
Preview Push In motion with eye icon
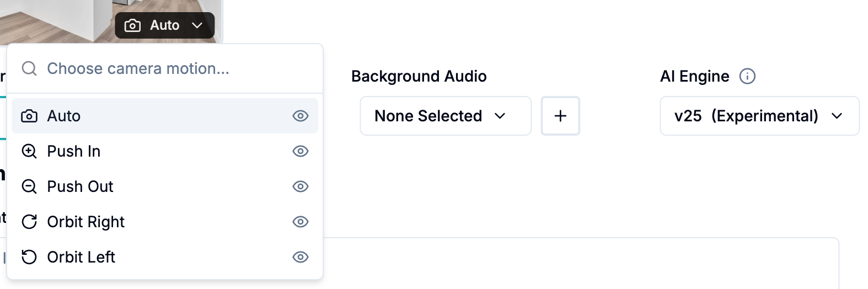[x=301, y=151]
